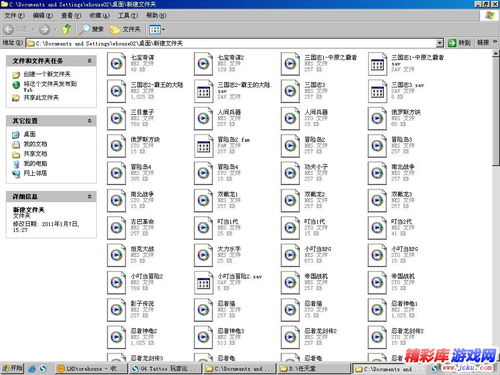Open the D:\任天堂 taskbar window
The height and width of the screenshot is (375, 500).
tap(313, 368)
